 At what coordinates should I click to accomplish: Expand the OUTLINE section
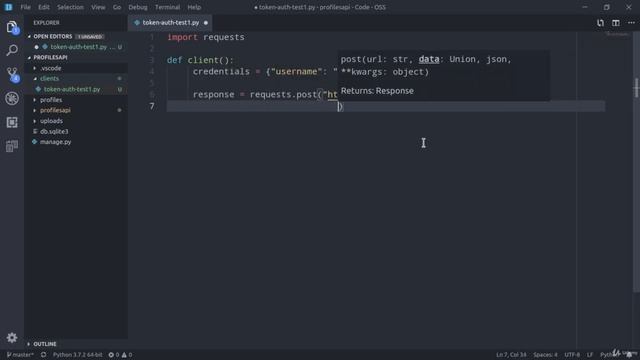pos(44,344)
